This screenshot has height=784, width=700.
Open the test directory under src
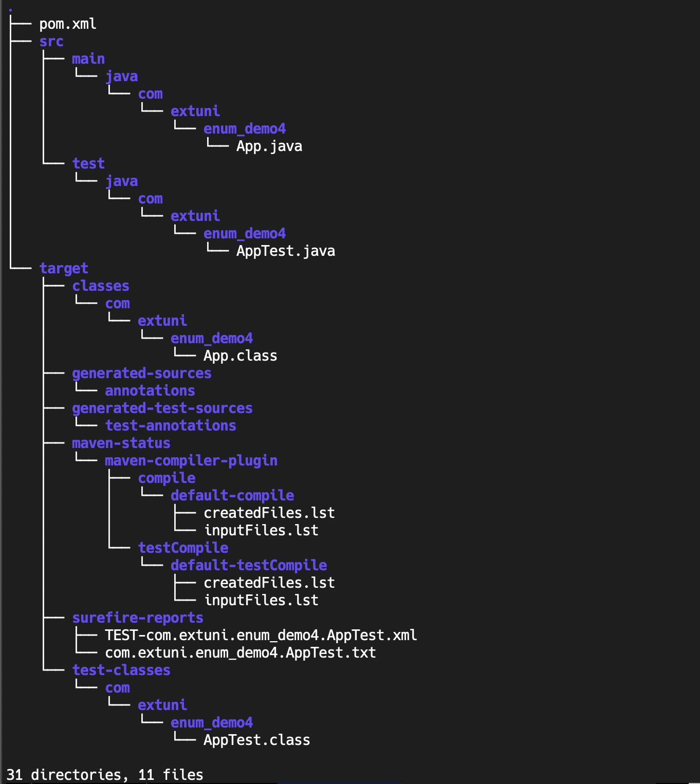coord(88,163)
